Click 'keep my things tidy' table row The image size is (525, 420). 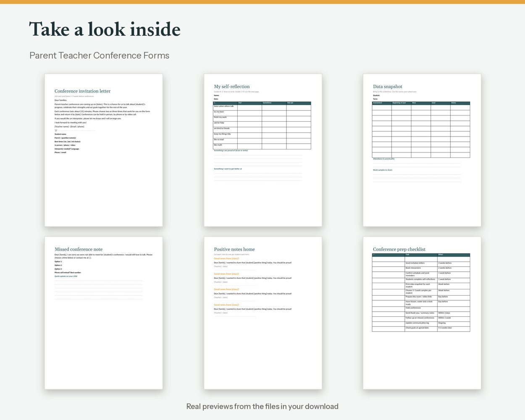[x=262, y=135]
